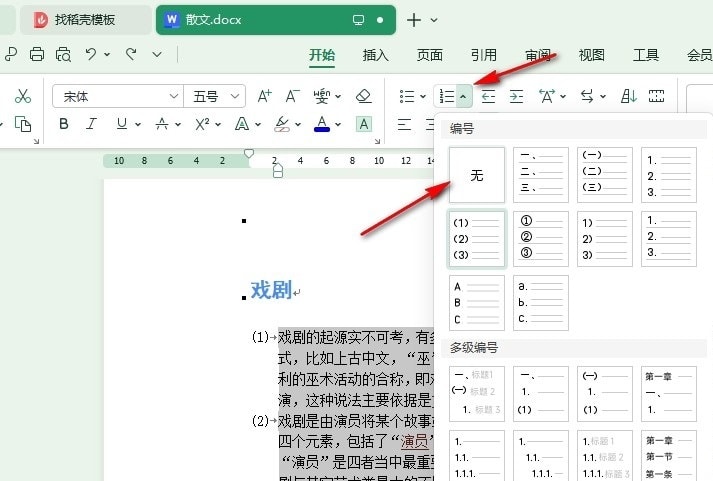Toggle underline formatting

pyautogui.click(x=121, y=124)
